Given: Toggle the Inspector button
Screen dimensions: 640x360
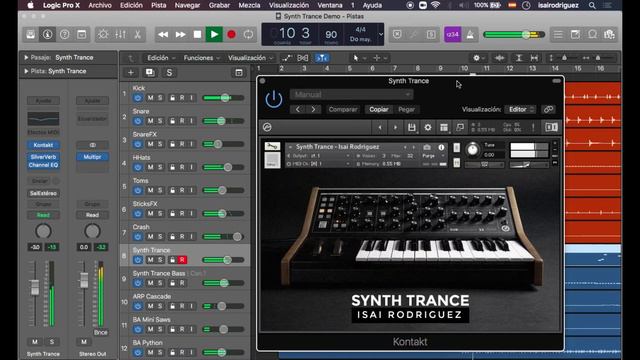Looking at the screenshot, I should click(x=47, y=35).
